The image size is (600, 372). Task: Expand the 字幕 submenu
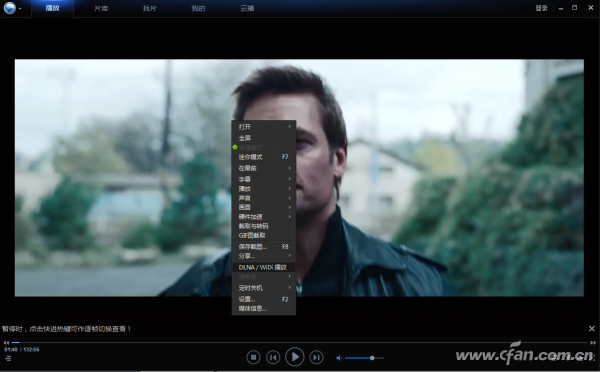(264, 179)
